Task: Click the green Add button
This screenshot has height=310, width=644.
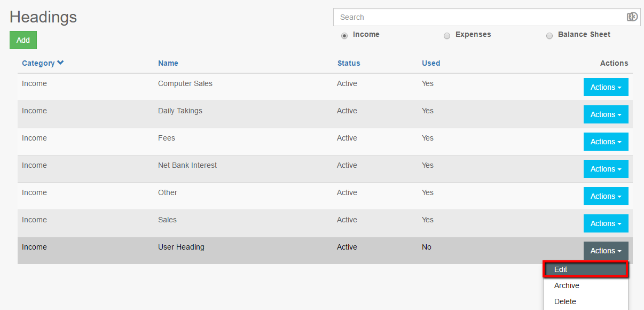Action: pos(23,40)
